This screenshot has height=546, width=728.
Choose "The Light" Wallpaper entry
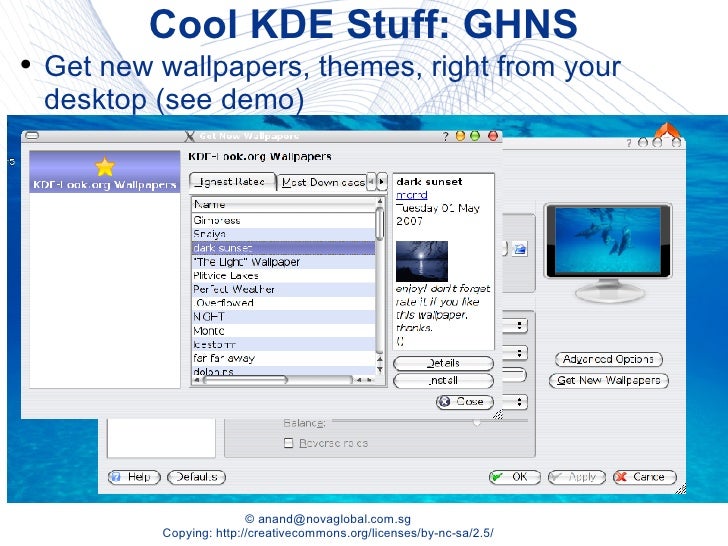pyautogui.click(x=284, y=262)
